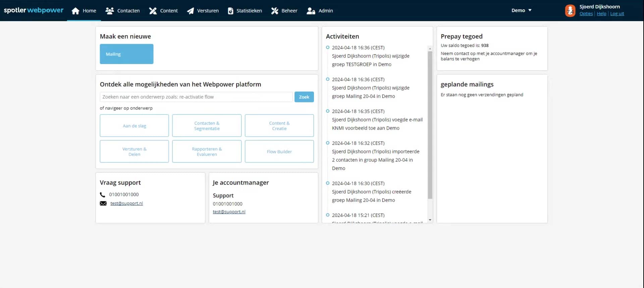Click the Statistieken document icon
The image size is (644, 288).
pos(230,11)
